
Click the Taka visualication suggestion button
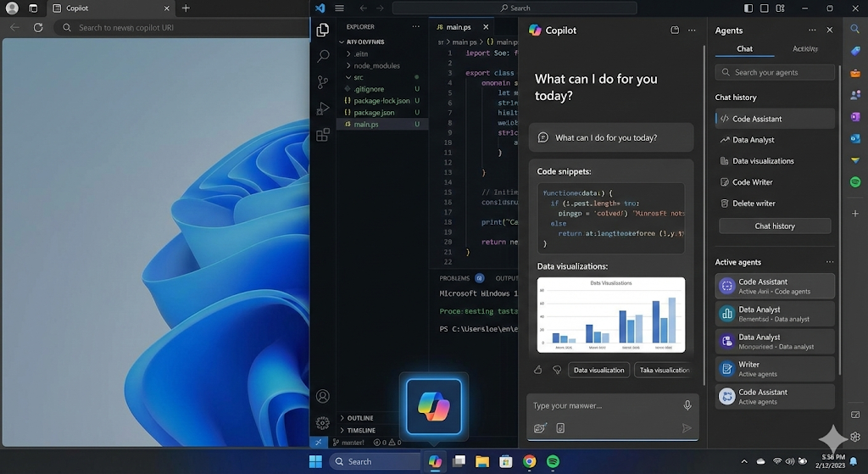(x=665, y=370)
